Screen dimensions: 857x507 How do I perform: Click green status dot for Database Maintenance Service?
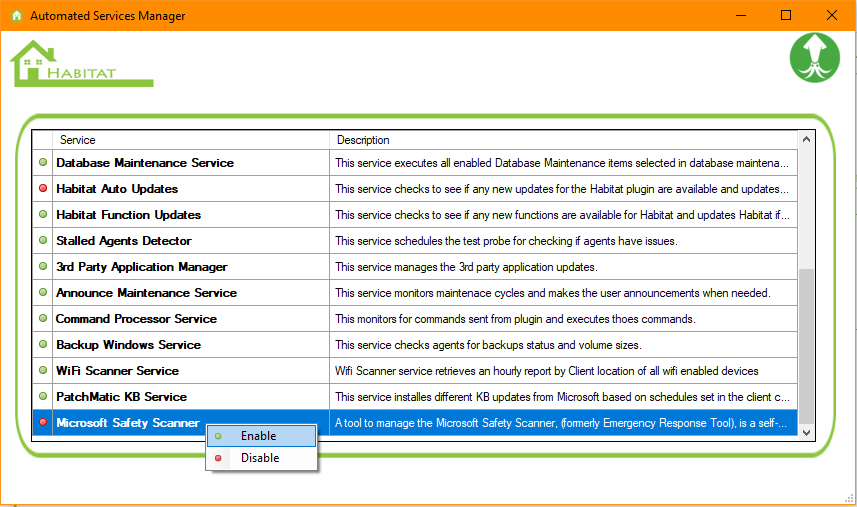(x=43, y=162)
